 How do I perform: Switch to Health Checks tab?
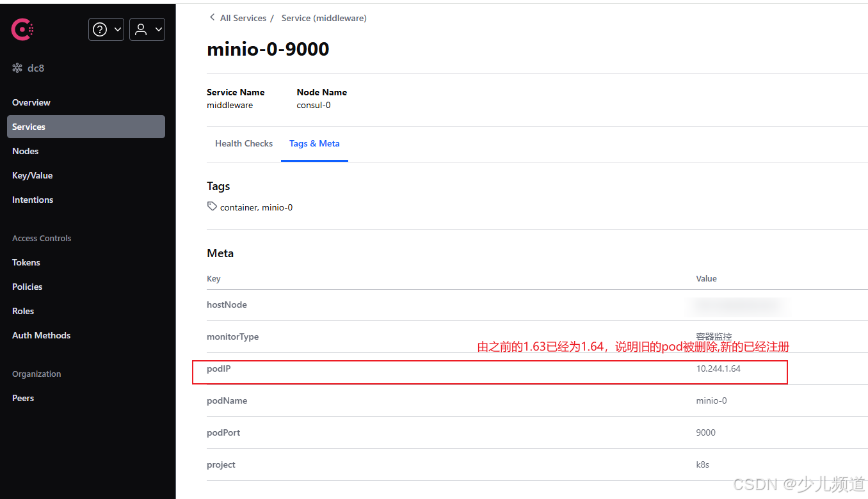pos(244,143)
